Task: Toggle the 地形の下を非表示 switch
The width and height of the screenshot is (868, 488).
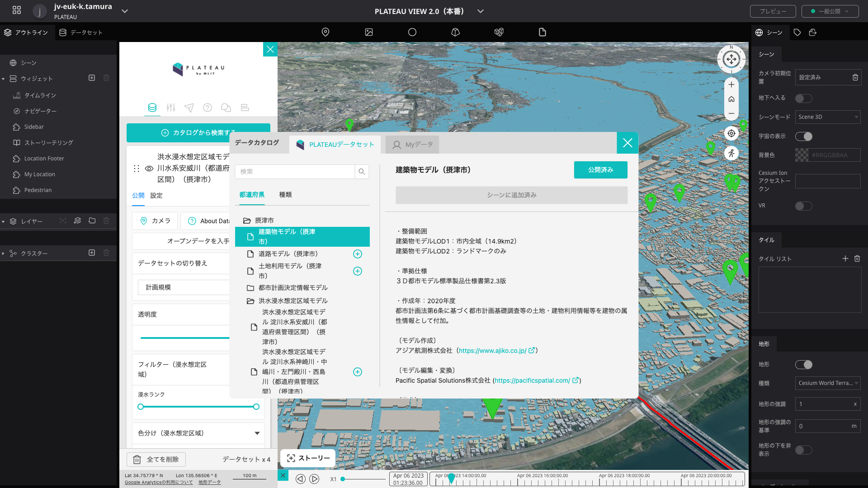Action: (x=803, y=450)
